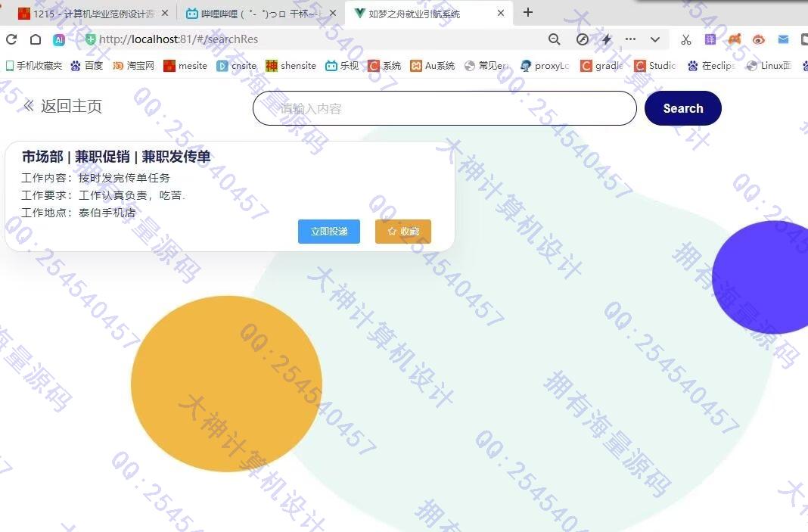The image size is (808, 532).
Task: Click the 收藏 favorite button
Action: [x=403, y=232]
